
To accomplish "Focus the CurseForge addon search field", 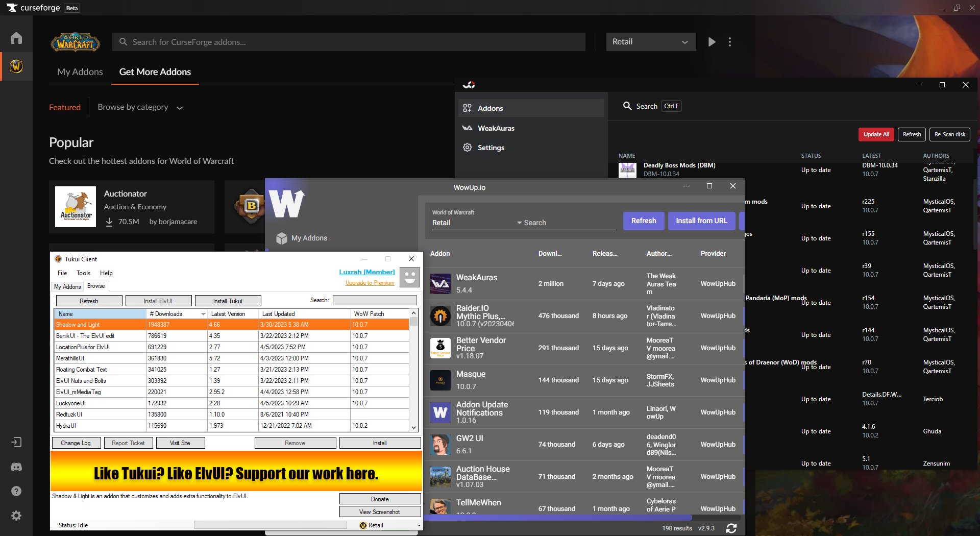I will coord(349,42).
